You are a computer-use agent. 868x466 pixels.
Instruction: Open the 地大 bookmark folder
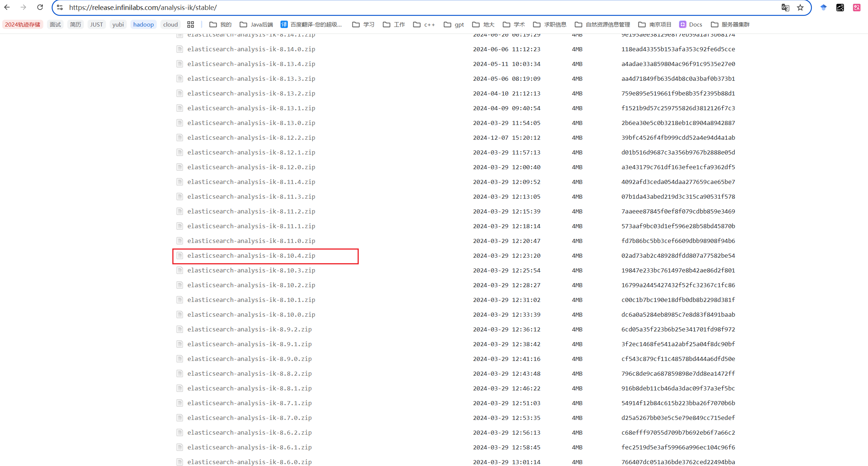pyautogui.click(x=483, y=24)
